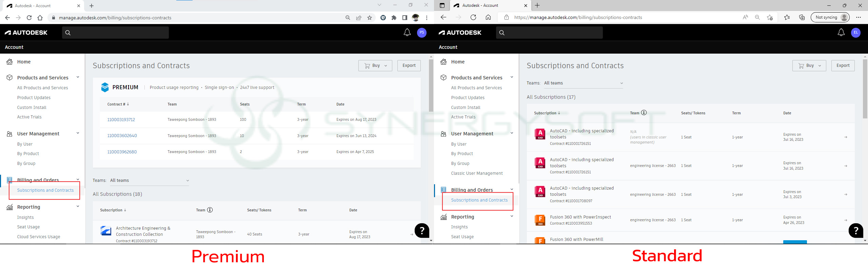Image resolution: width=868 pixels, height=266 pixels.
Task: Open the EL profile avatar
Action: 855,33
